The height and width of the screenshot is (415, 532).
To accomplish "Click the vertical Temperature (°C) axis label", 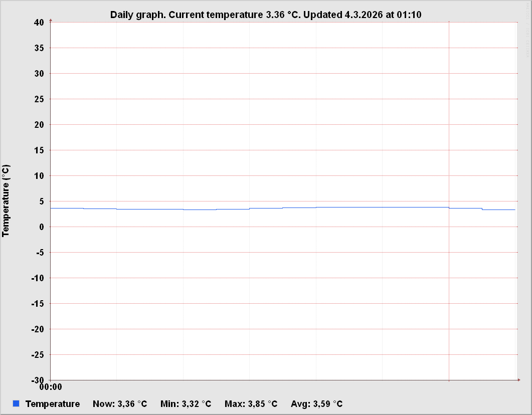I will point(6,200).
